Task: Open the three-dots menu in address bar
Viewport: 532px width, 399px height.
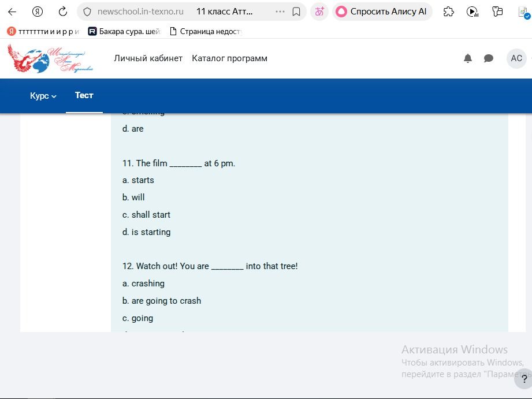Action: (x=280, y=12)
